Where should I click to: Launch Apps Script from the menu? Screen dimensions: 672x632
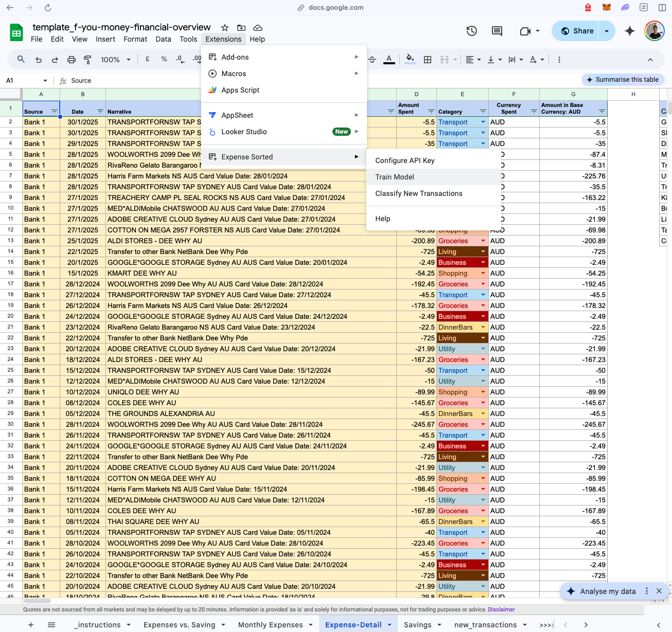pyautogui.click(x=284, y=90)
